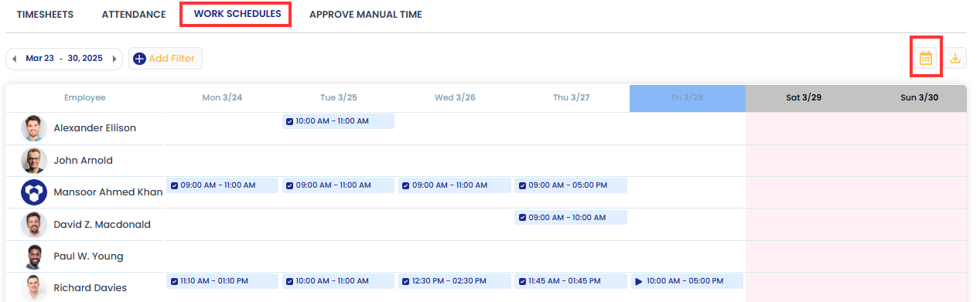Go to previous week arrow
This screenshot has height=302, width=980.
(x=14, y=59)
